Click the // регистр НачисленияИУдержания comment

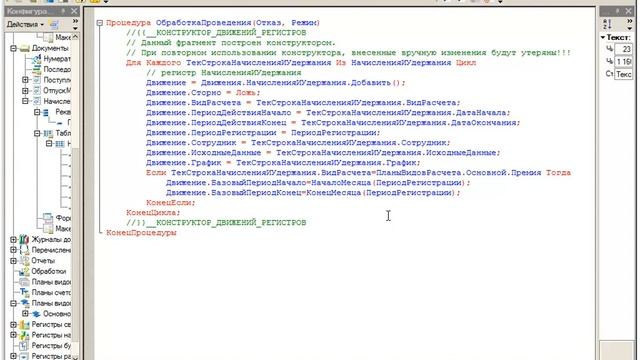click(x=224, y=73)
